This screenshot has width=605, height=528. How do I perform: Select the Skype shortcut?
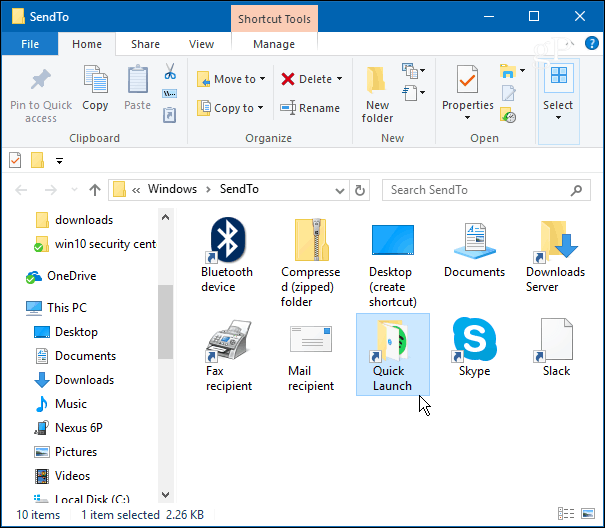coord(474,347)
